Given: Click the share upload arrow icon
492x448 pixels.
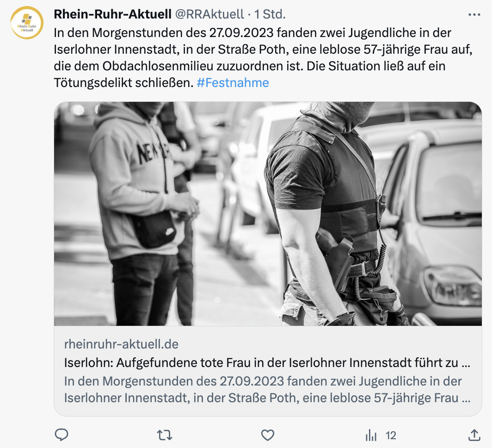Looking at the screenshot, I should click(x=474, y=435).
